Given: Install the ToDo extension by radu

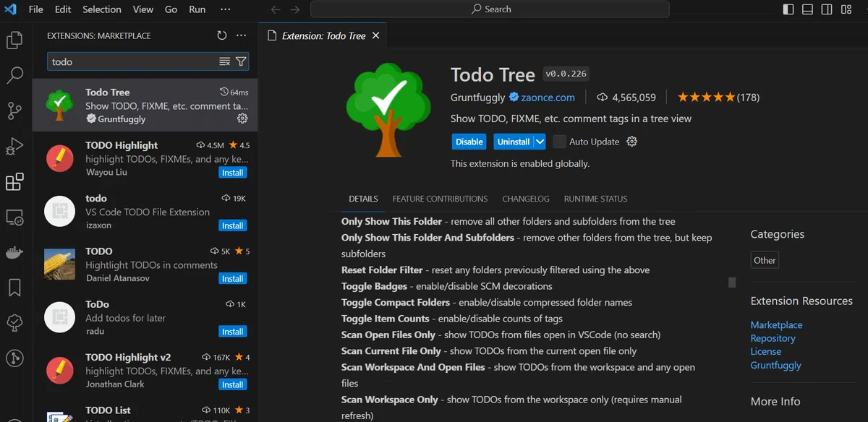Looking at the screenshot, I should pyautogui.click(x=233, y=332).
